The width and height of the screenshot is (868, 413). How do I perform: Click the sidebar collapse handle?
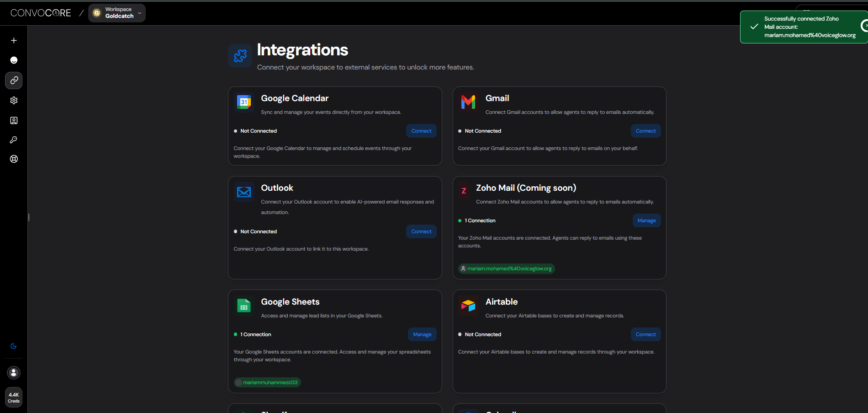pyautogui.click(x=29, y=217)
